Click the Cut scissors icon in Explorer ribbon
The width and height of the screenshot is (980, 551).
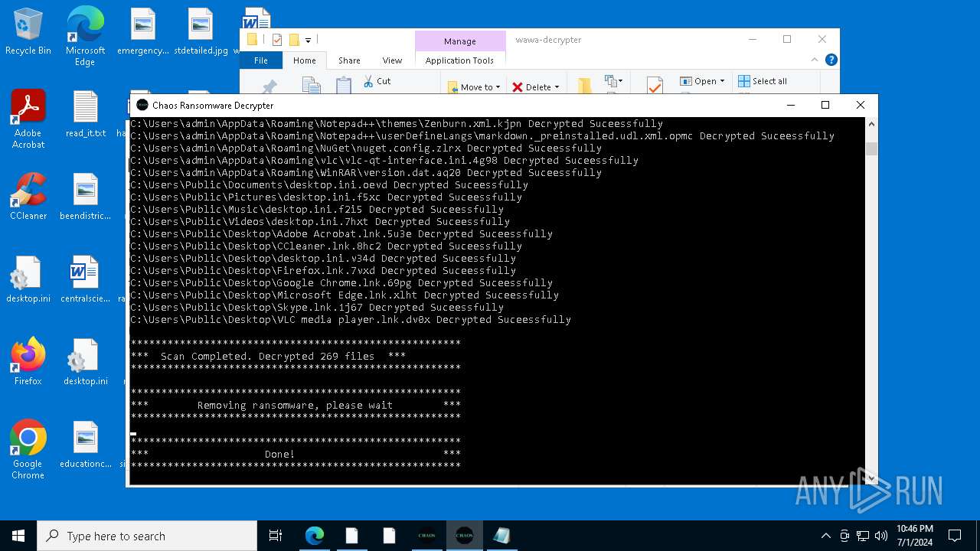pyautogui.click(x=368, y=81)
